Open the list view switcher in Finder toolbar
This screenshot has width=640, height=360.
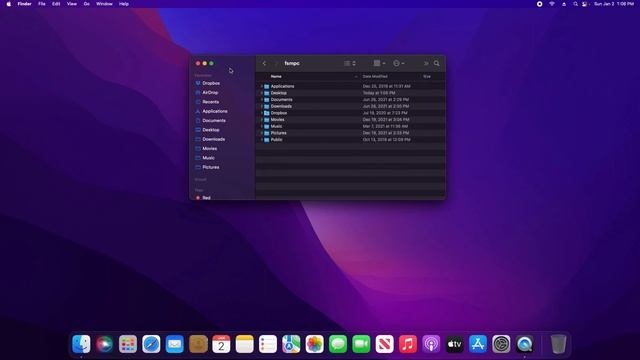tap(350, 63)
